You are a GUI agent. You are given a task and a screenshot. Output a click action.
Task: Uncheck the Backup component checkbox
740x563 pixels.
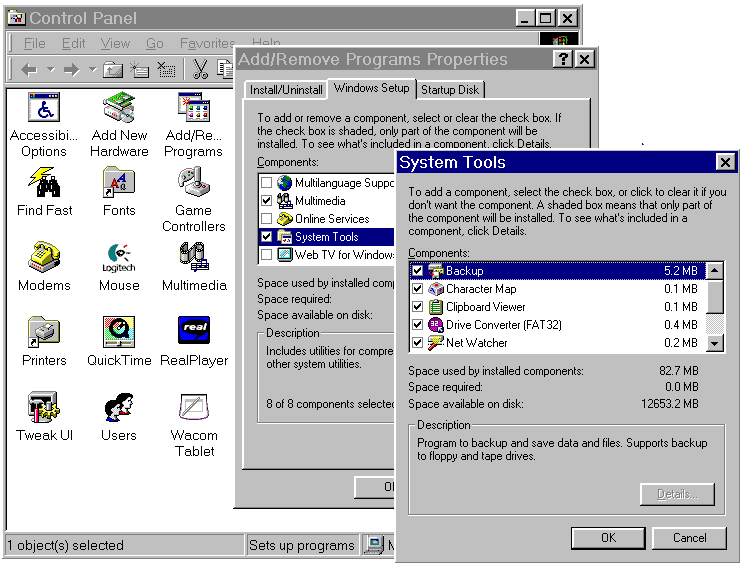pyautogui.click(x=417, y=271)
